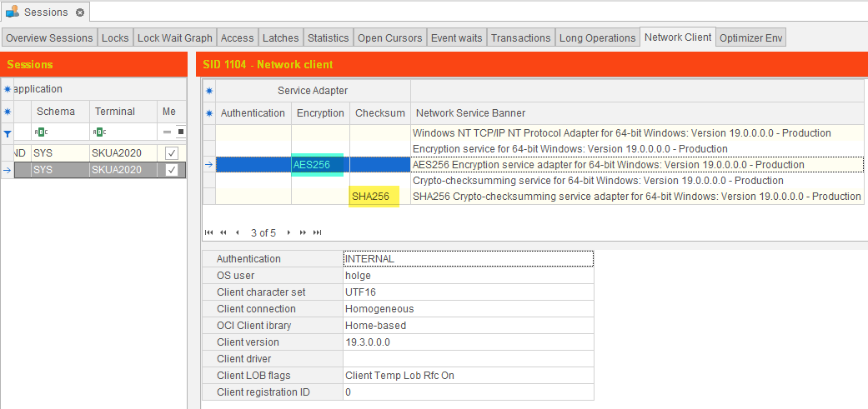Sort by the Schema column header

coord(60,112)
